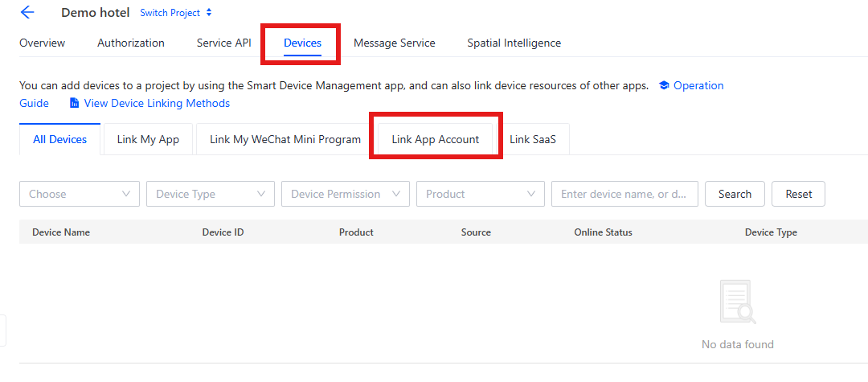The width and height of the screenshot is (868, 382).
Task: Open the Link My App sub-tab
Action: (148, 139)
